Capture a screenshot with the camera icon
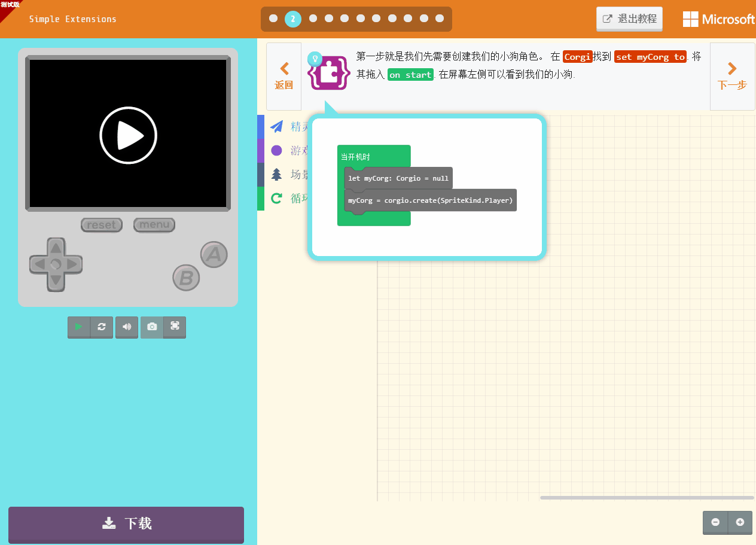This screenshot has width=756, height=545. pos(151,327)
